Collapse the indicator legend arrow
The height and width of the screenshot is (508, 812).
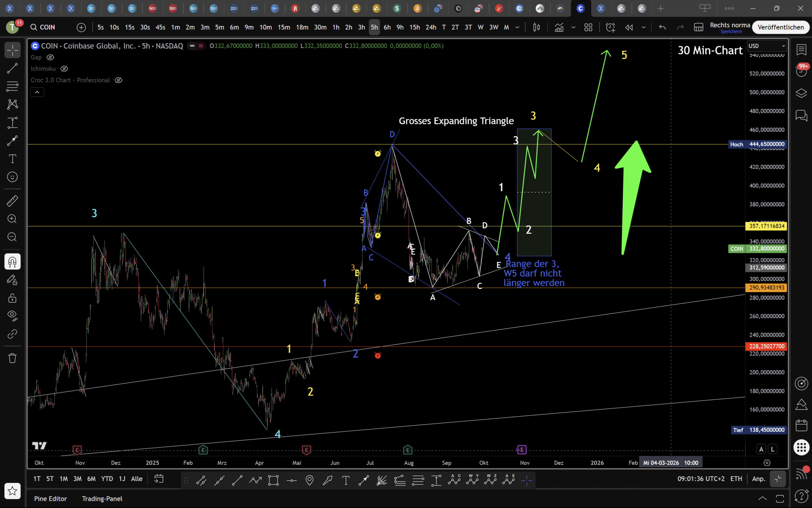point(37,92)
